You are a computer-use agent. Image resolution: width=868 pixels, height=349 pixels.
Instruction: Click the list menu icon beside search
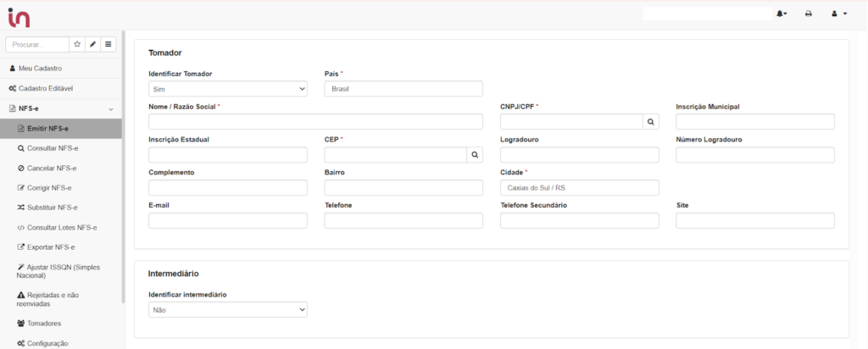click(108, 44)
